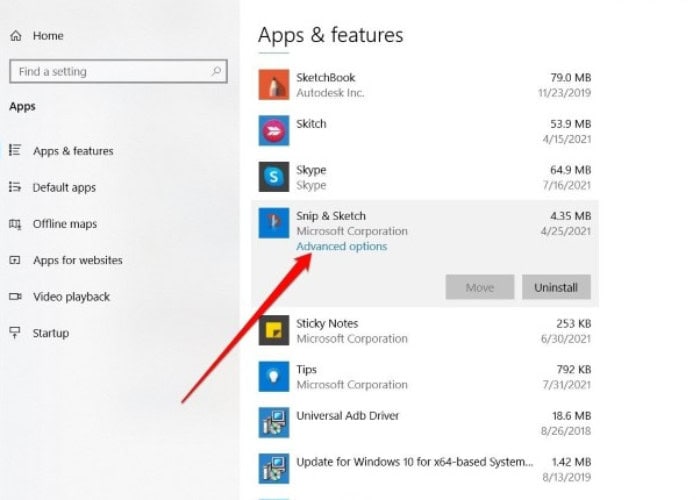Select the Universal Adb Driver entry name
This screenshot has width=700, height=500.
pos(348,416)
